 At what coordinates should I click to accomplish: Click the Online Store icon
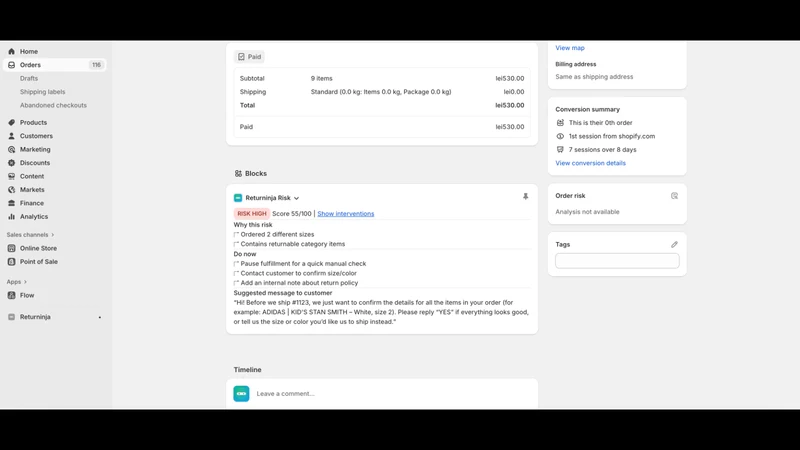click(11, 248)
